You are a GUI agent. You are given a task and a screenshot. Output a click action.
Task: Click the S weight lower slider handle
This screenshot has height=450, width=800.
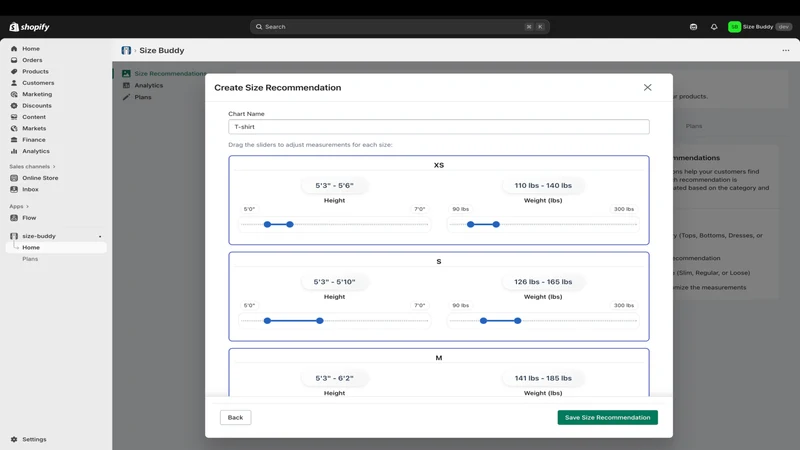coord(483,321)
